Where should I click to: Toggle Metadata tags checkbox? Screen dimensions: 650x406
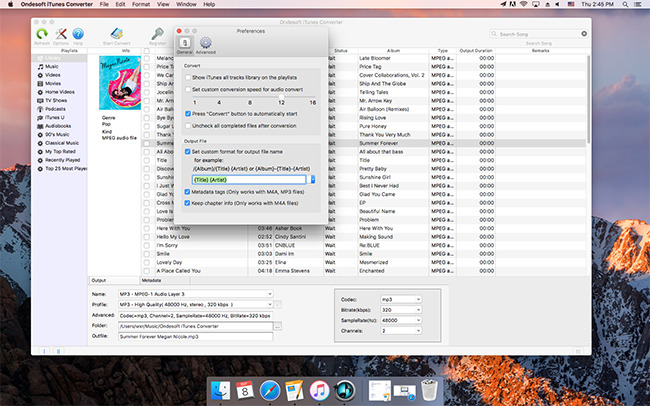pyautogui.click(x=187, y=192)
